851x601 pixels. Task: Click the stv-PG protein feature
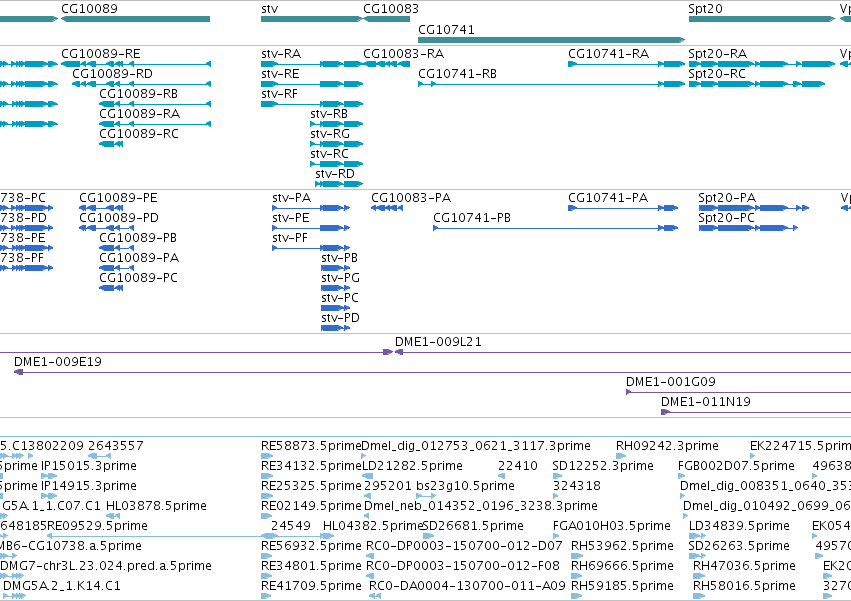tap(335, 288)
